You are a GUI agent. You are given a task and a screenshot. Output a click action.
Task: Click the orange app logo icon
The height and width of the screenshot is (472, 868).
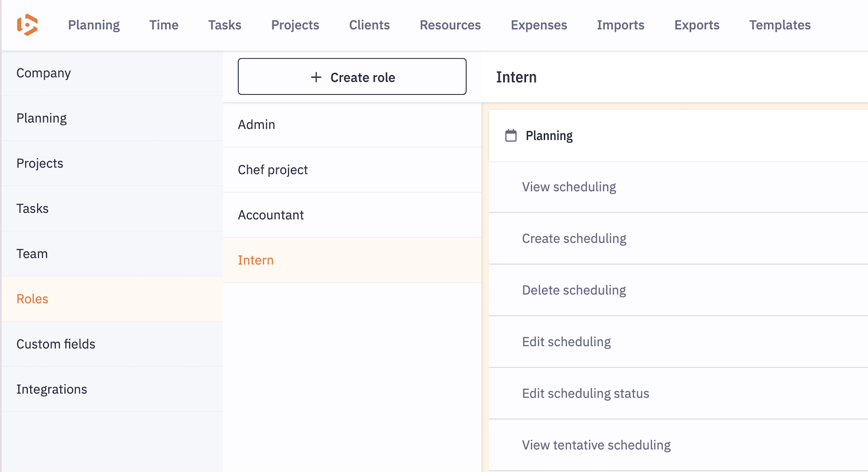point(27,25)
